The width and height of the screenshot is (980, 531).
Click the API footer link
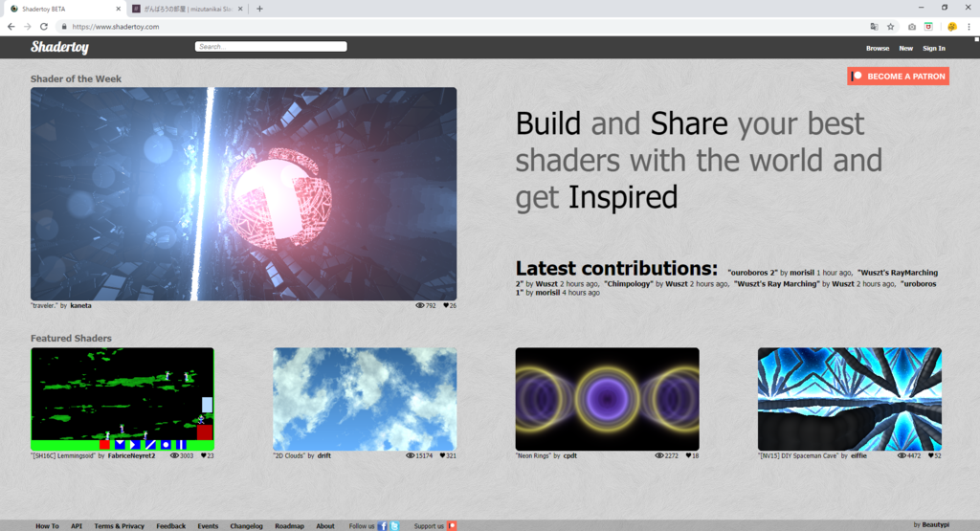tap(77, 526)
